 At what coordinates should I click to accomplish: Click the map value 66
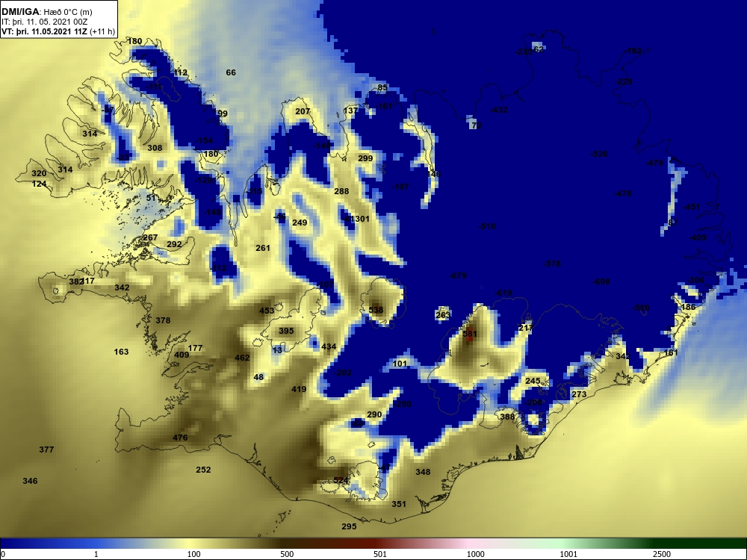pos(231,72)
